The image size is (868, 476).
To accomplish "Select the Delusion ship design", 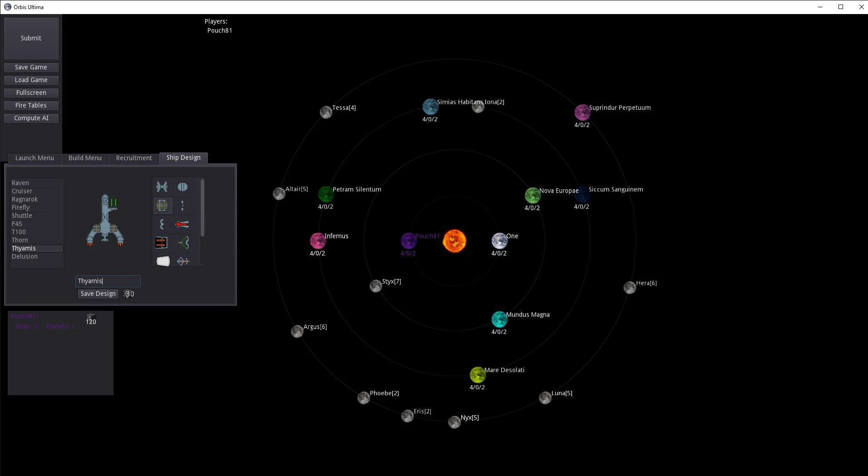I will (37, 256).
